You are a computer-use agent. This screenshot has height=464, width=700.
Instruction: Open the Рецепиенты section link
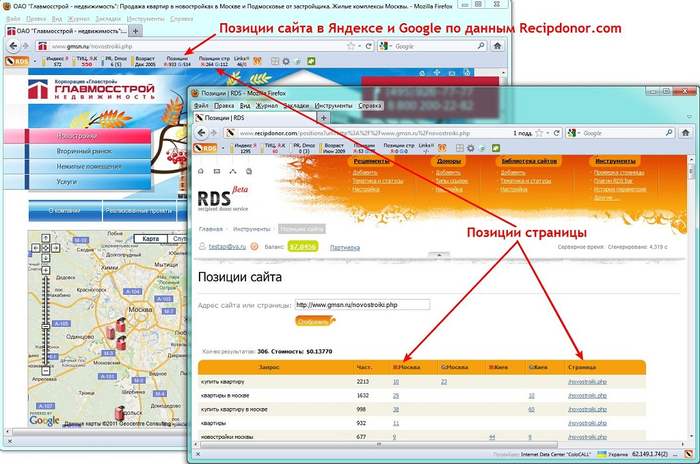[371, 161]
